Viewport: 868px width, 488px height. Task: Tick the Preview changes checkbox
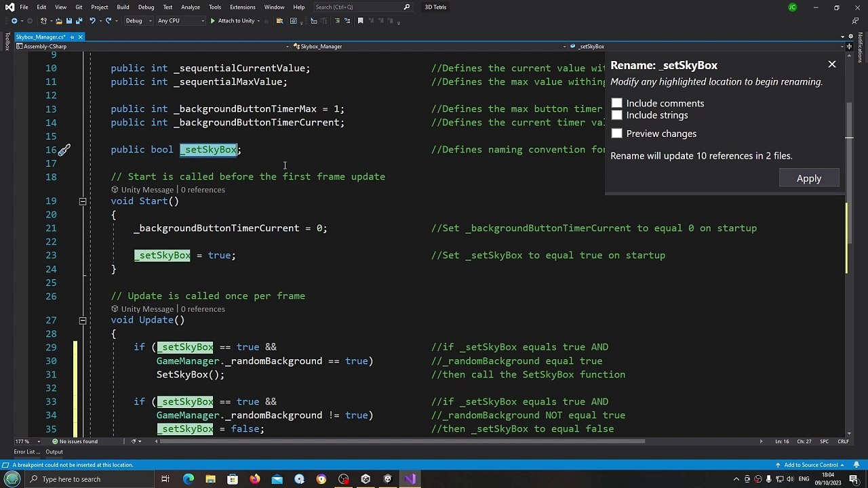(616, 134)
